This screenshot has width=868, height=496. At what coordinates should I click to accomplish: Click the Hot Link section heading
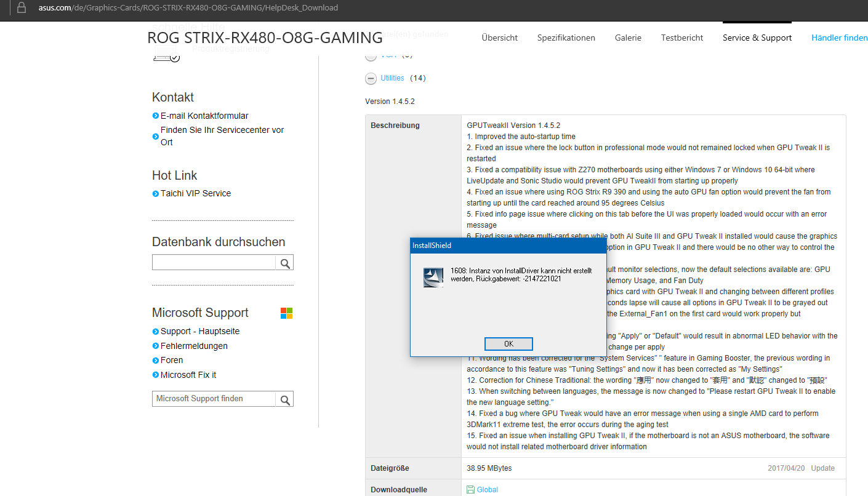coord(175,175)
